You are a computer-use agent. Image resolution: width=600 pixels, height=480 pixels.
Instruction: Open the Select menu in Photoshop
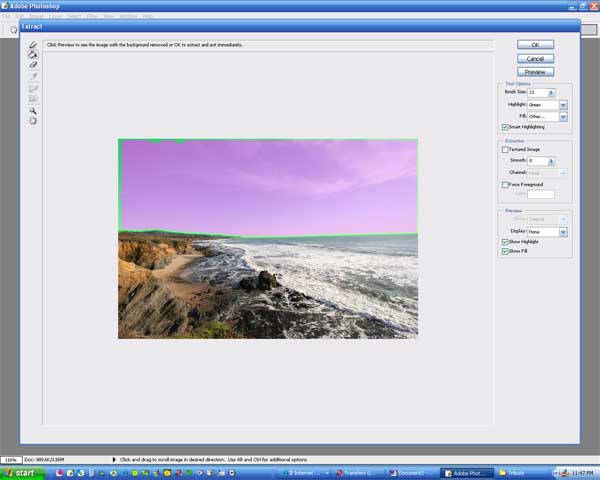[x=75, y=16]
